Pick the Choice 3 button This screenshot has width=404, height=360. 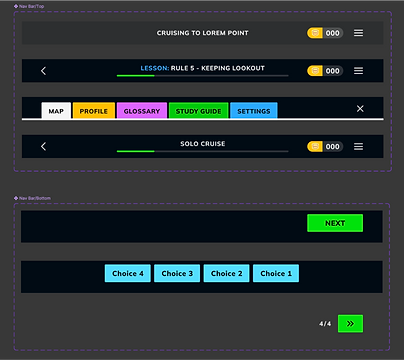pyautogui.click(x=177, y=273)
